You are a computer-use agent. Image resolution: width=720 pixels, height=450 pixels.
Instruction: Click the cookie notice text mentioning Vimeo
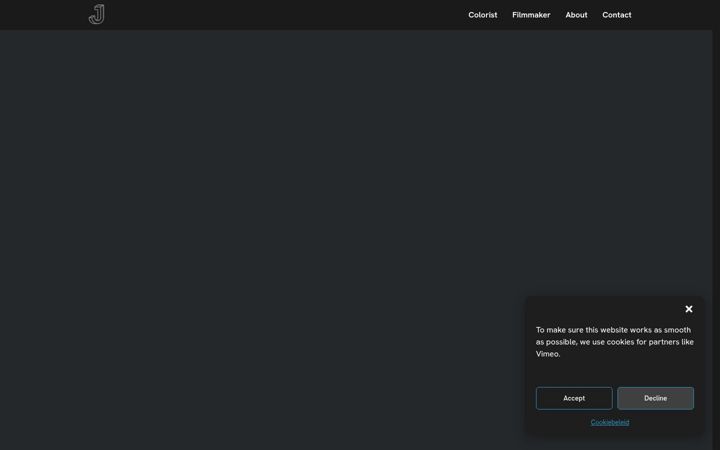[614, 342]
